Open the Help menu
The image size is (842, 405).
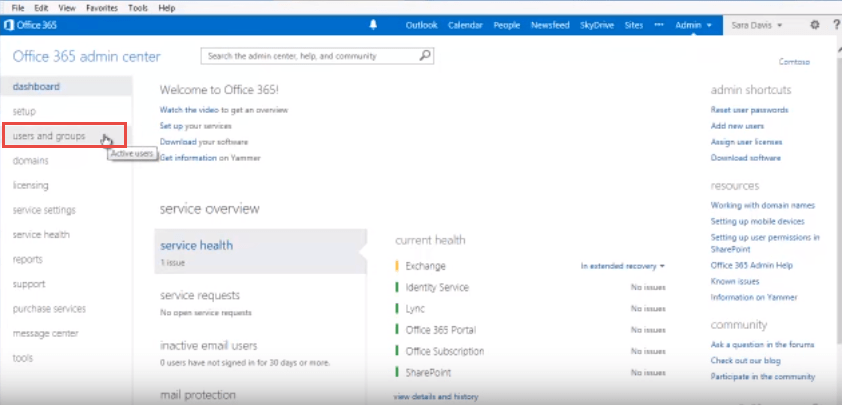(x=166, y=8)
